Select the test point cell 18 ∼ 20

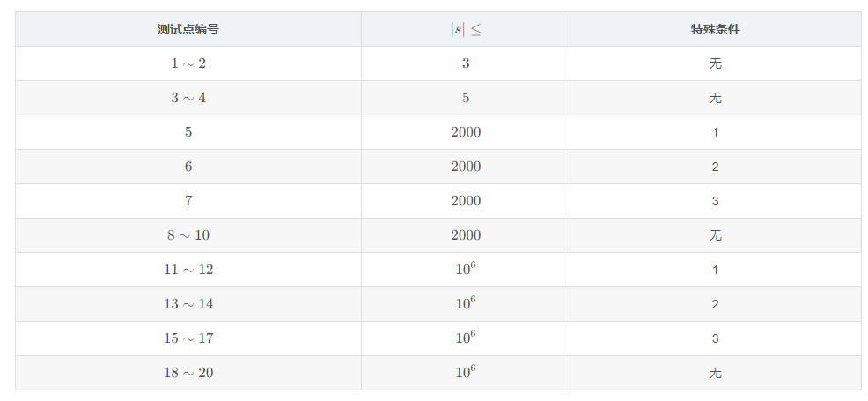coord(188,373)
